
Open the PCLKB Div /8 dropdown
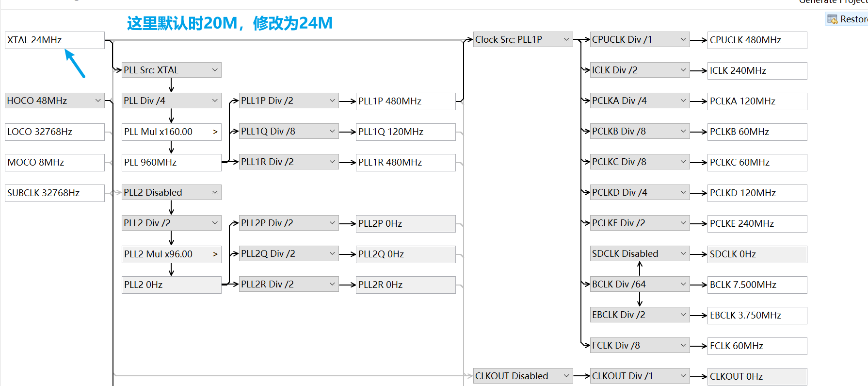click(640, 131)
